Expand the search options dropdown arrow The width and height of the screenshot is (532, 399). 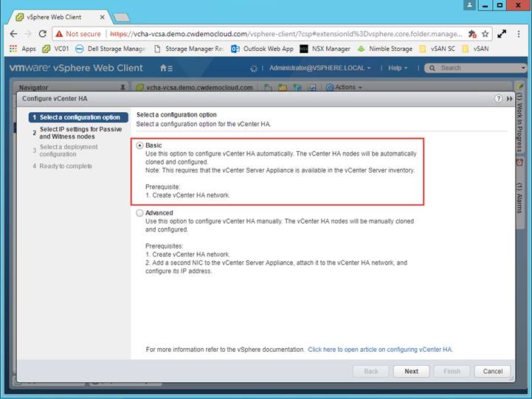click(523, 68)
